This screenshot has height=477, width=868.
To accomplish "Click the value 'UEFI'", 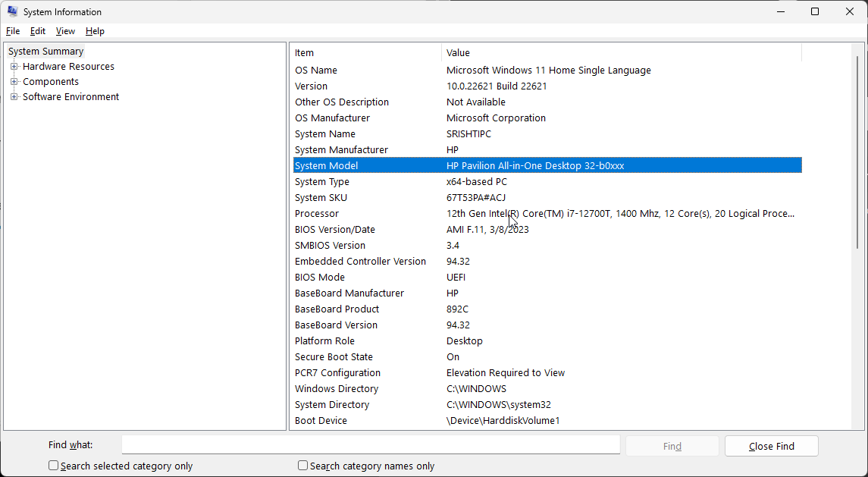I will [456, 278].
